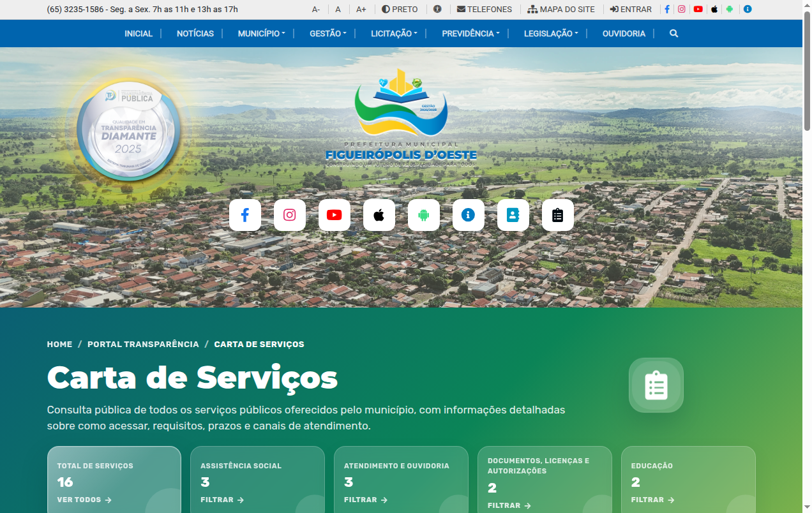Open Android app icon in the top bar

(x=730, y=10)
